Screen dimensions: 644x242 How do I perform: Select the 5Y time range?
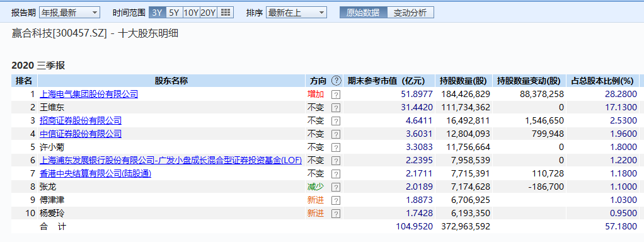pyautogui.click(x=174, y=13)
